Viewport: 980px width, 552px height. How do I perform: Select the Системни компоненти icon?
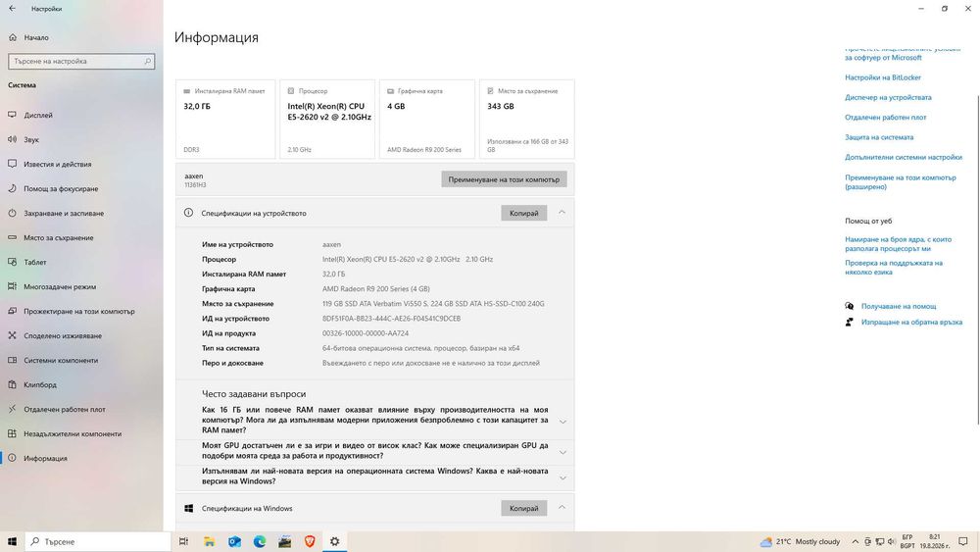pyautogui.click(x=12, y=360)
